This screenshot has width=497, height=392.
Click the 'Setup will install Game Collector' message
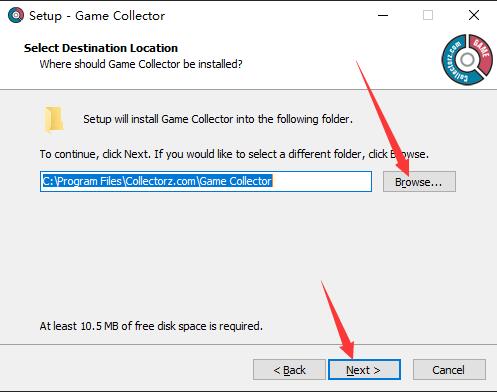click(218, 119)
